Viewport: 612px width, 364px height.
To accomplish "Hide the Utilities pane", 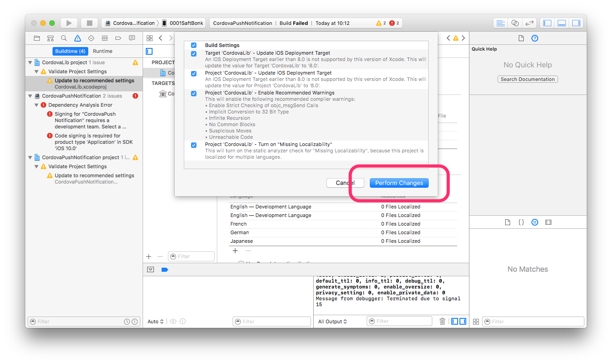I will (576, 23).
